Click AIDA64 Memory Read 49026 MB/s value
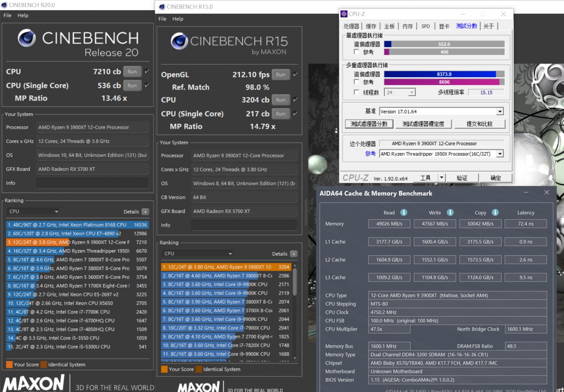 click(389, 223)
